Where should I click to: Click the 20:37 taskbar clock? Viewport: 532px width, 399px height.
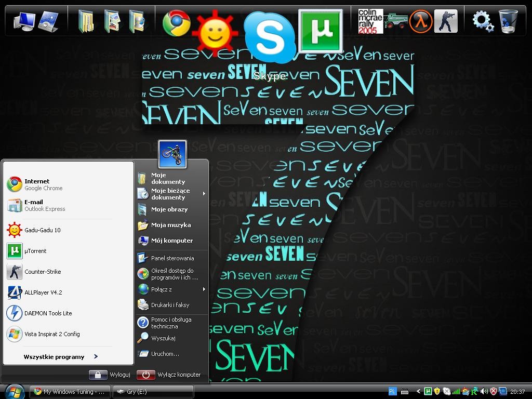(517, 392)
